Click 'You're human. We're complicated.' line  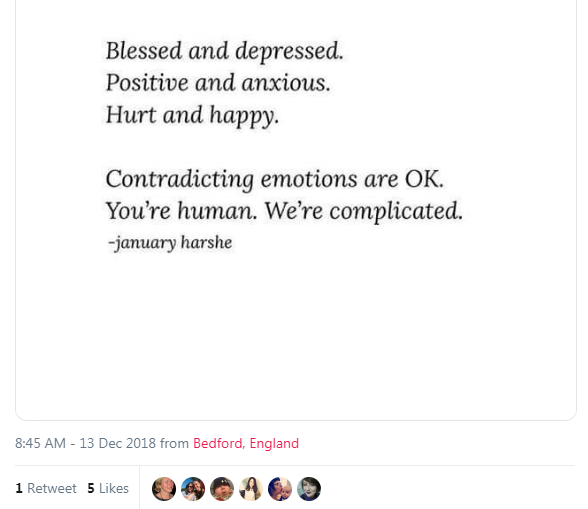click(284, 211)
